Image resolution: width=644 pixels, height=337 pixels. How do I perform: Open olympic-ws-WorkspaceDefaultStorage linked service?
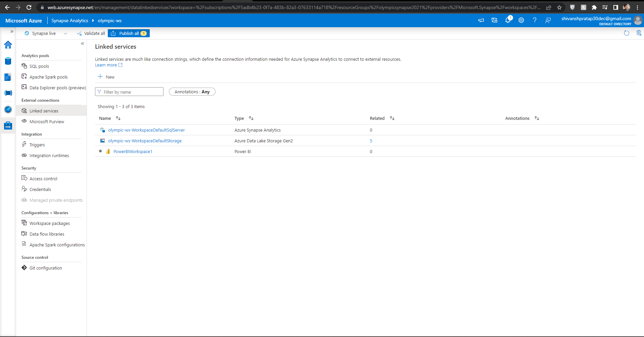145,141
